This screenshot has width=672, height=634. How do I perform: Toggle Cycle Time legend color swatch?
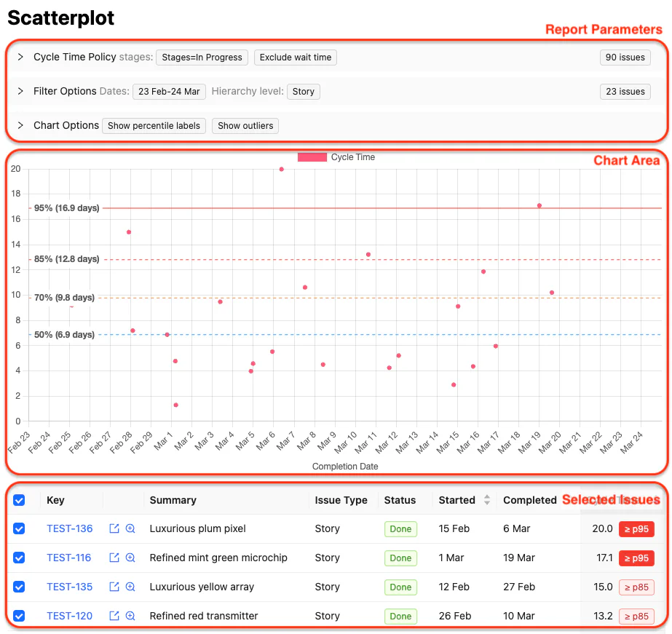[x=312, y=157]
